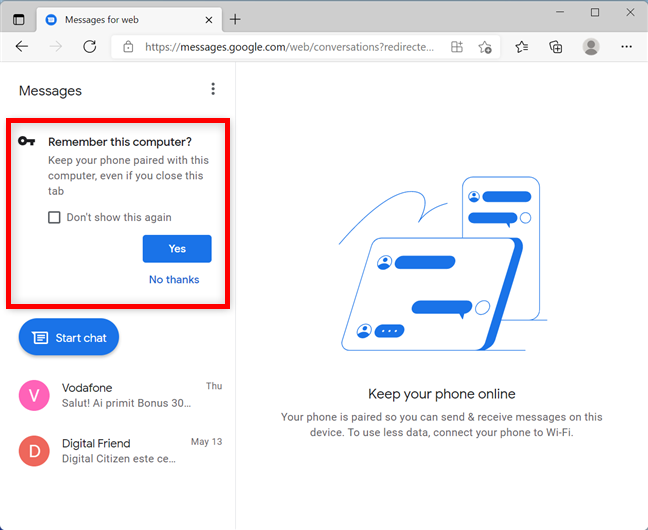Minimize the browser window

560,12
